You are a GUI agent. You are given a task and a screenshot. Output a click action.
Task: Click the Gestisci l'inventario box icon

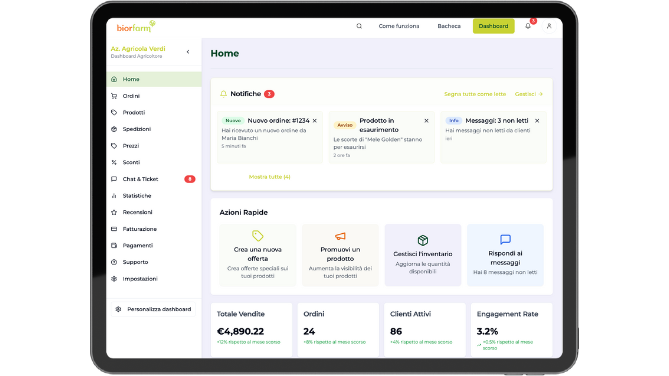pos(423,240)
